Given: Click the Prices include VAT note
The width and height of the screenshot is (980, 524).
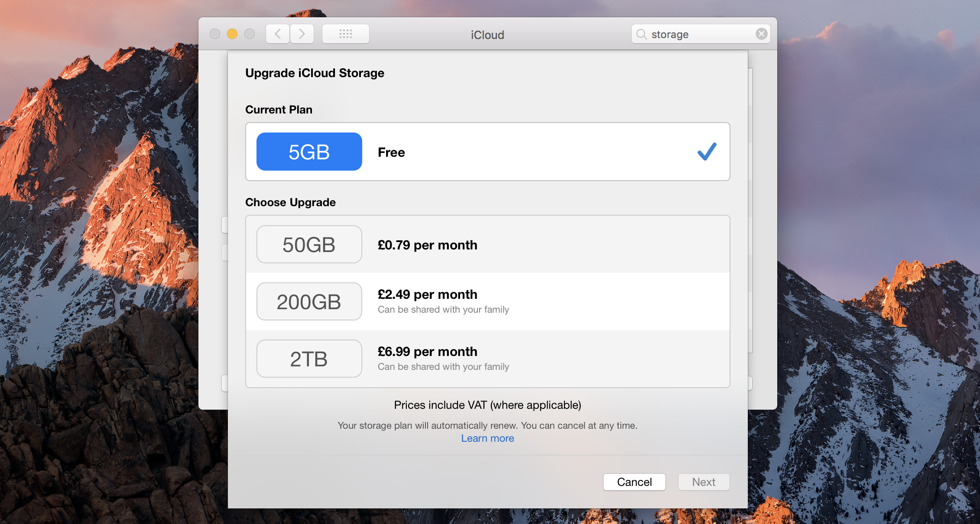Looking at the screenshot, I should pos(487,405).
